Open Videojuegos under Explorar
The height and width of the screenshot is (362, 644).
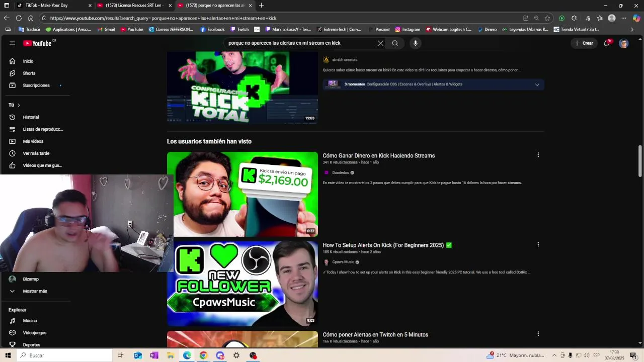coord(35,333)
